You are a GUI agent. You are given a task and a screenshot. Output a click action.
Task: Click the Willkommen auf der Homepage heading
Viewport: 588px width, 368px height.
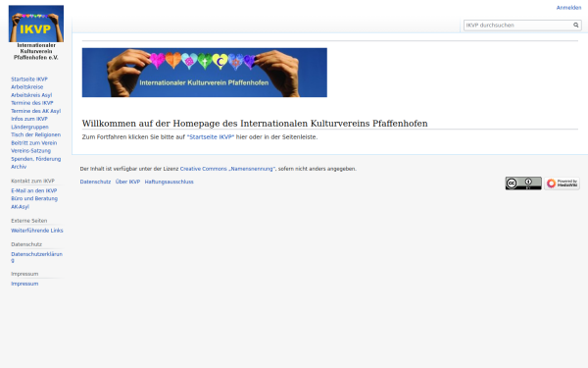click(x=255, y=124)
